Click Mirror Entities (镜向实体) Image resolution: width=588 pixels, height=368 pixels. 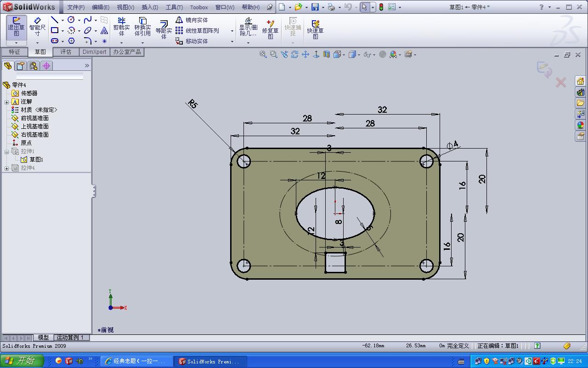pyautogui.click(x=192, y=20)
